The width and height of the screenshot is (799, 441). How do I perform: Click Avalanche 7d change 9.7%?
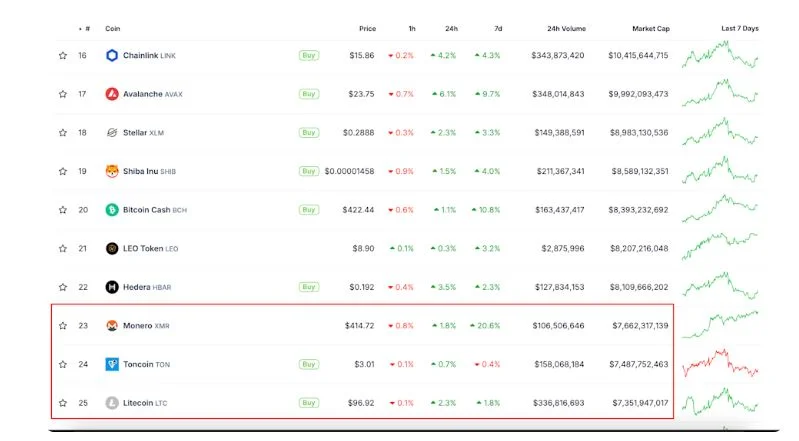pos(488,94)
